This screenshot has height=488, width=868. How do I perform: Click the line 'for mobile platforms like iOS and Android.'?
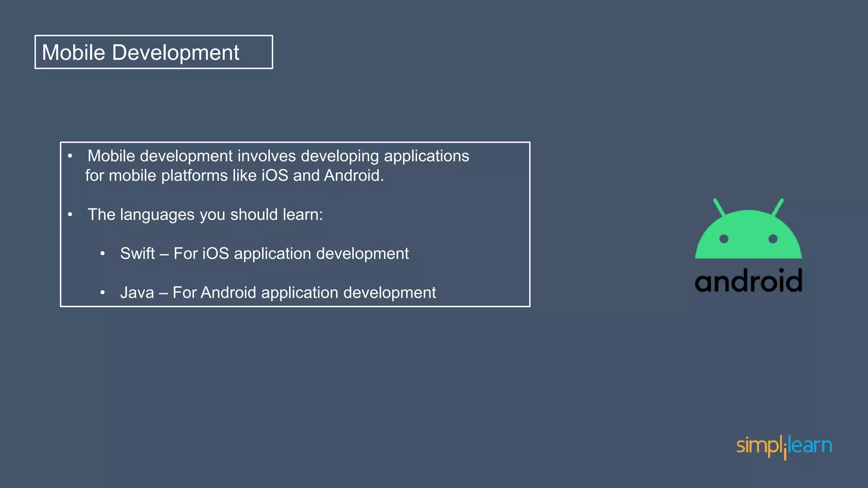(234, 175)
